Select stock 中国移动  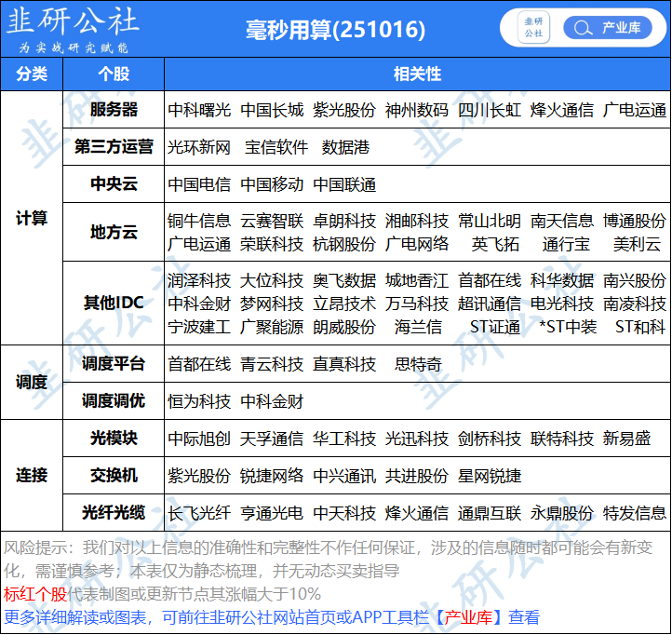272,184
